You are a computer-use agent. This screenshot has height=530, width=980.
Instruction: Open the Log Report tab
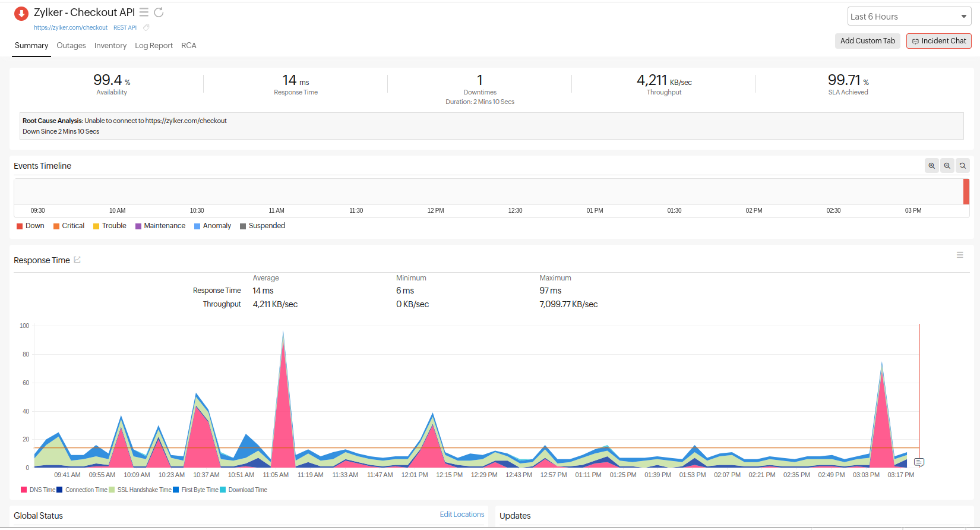click(x=154, y=45)
